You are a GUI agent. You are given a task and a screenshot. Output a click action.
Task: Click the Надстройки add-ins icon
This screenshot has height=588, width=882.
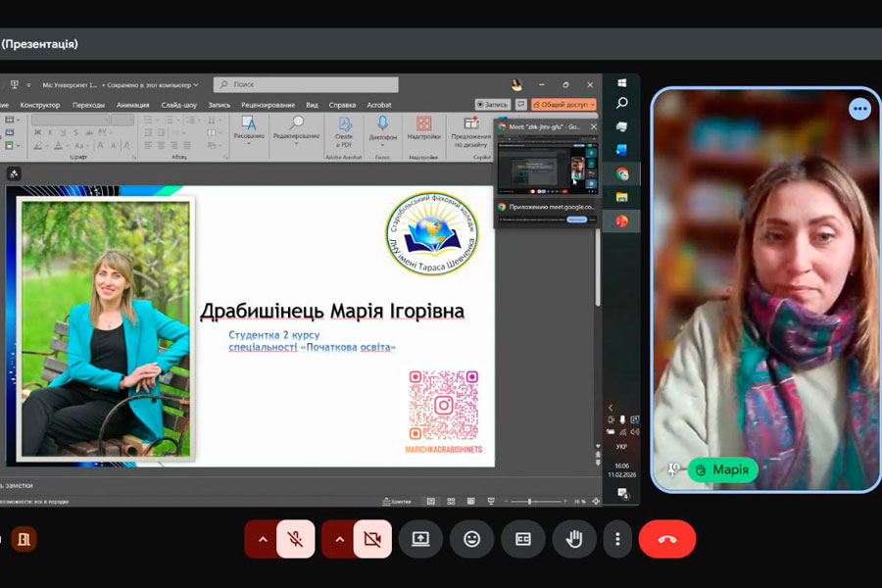[423, 124]
